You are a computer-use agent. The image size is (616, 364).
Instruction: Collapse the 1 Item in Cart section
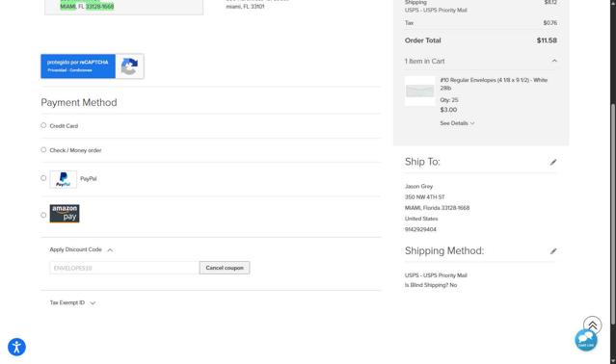pyautogui.click(x=554, y=61)
